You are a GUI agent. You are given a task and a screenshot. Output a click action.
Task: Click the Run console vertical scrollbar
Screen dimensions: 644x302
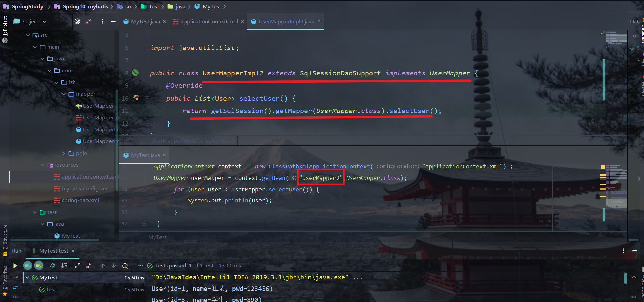[x=625, y=278]
